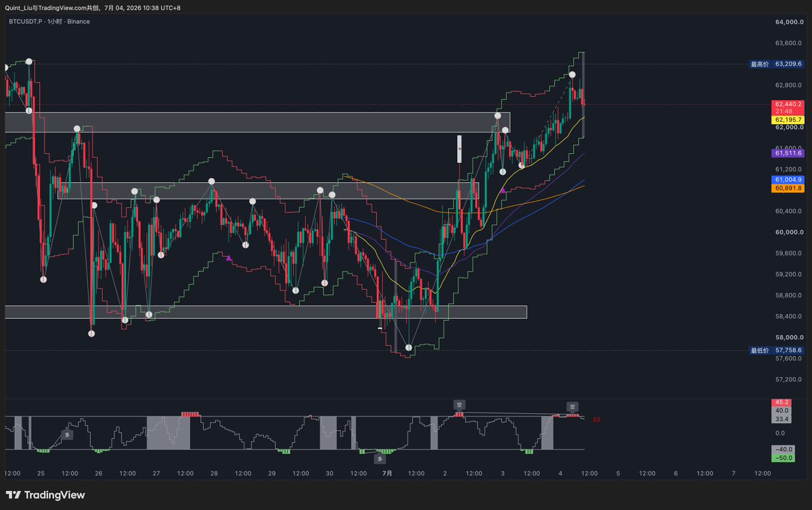Click the Quint_Liu TradingView共创 header text
812x510 pixels.
pyautogui.click(x=53, y=7)
